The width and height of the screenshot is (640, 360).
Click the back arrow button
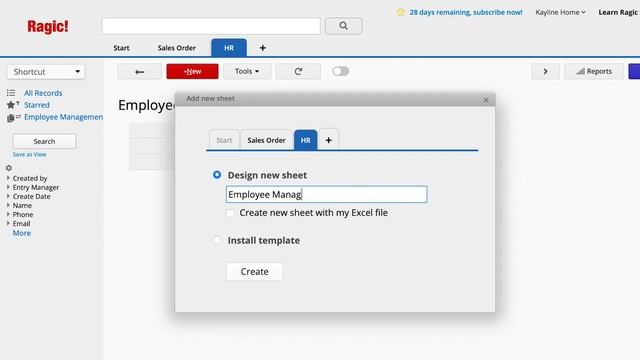click(140, 71)
